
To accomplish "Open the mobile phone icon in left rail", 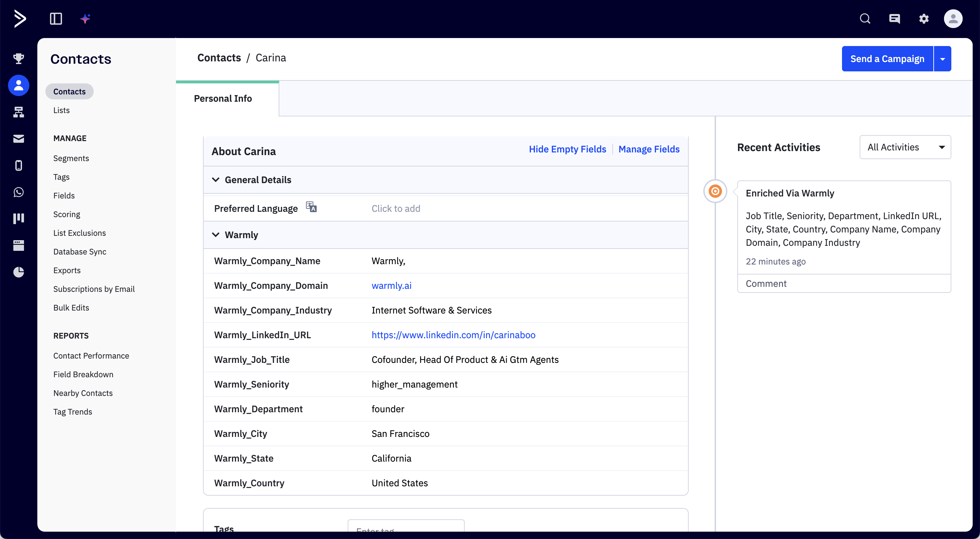I will 19,165.
